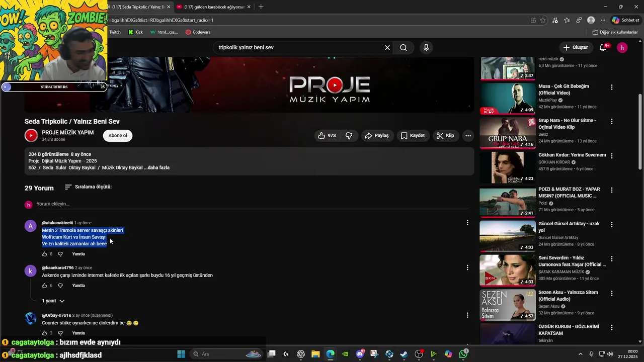Image resolution: width=644 pixels, height=362 pixels.
Task: Open the Oluştur create menu
Action: click(576, 48)
